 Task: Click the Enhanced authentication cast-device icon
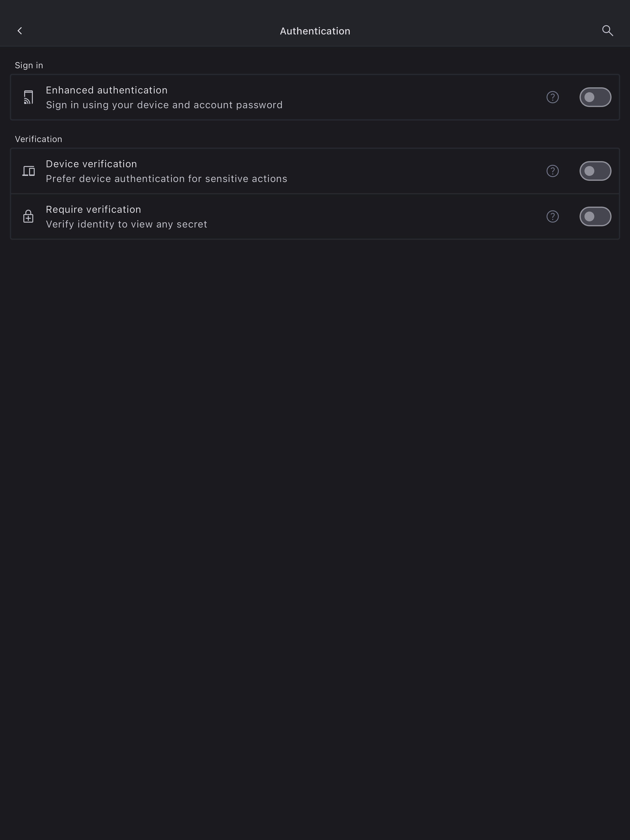29,97
